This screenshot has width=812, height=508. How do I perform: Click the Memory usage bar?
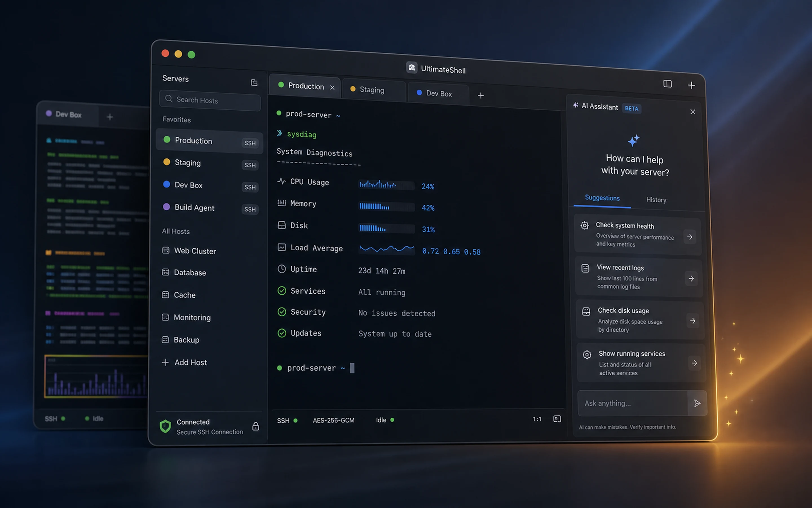pyautogui.click(x=386, y=206)
